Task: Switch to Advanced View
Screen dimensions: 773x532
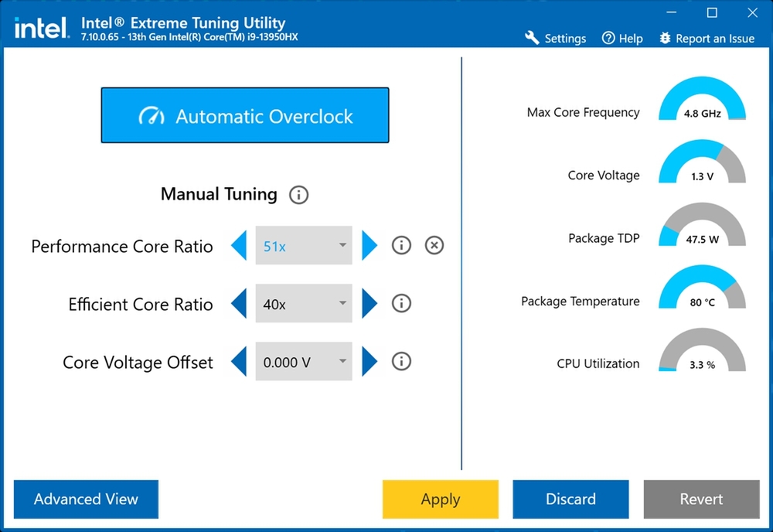Action: [86, 500]
